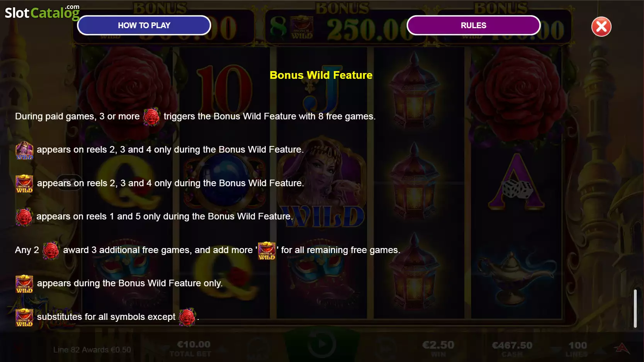Click the red logo icon at bottom right
The image size is (644, 362).
click(622, 348)
